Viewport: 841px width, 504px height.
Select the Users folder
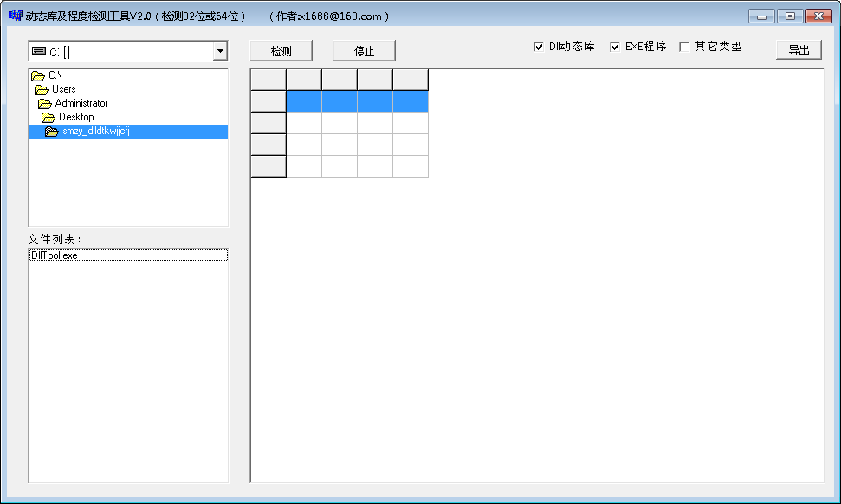click(128, 89)
